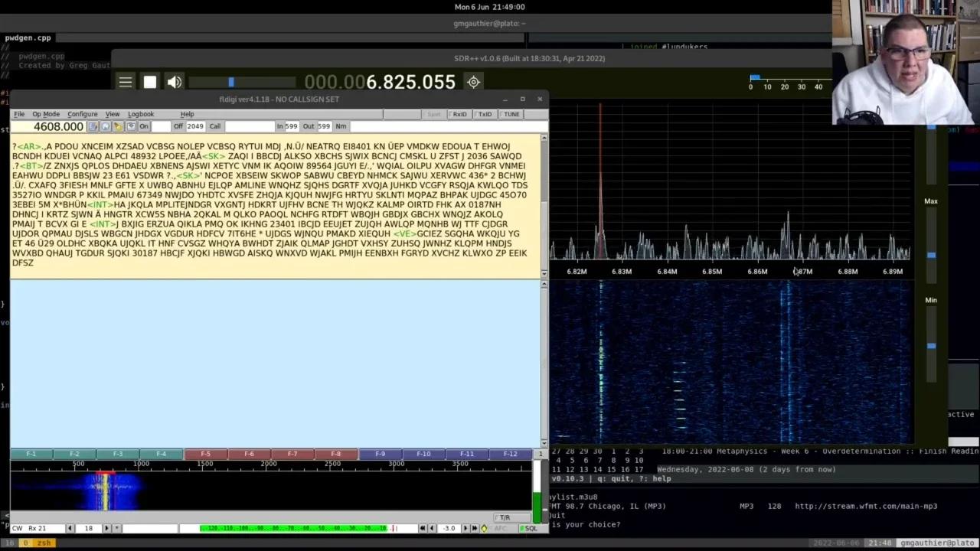Step value down with arrow left of -3.0
The width and height of the screenshot is (980, 551).
point(432,528)
